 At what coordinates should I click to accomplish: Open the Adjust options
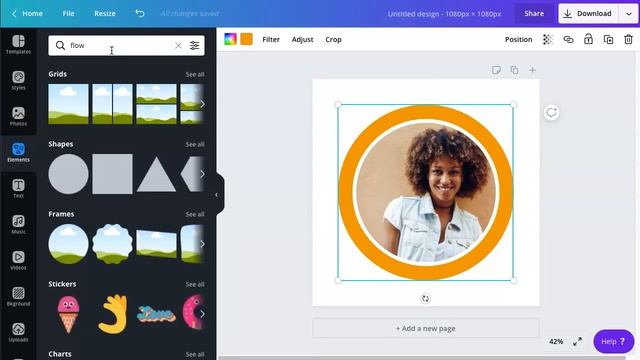[x=302, y=40]
